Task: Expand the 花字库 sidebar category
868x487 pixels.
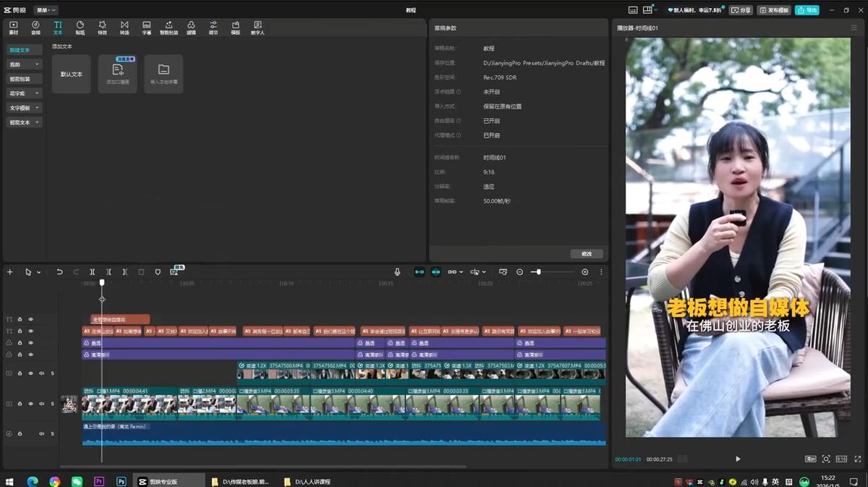Action: tap(24, 93)
